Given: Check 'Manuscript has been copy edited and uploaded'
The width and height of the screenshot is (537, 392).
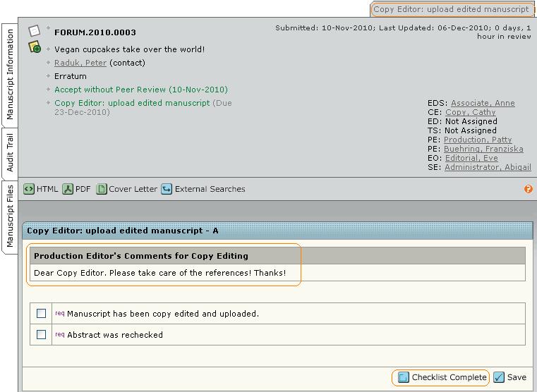Looking at the screenshot, I should [x=42, y=313].
